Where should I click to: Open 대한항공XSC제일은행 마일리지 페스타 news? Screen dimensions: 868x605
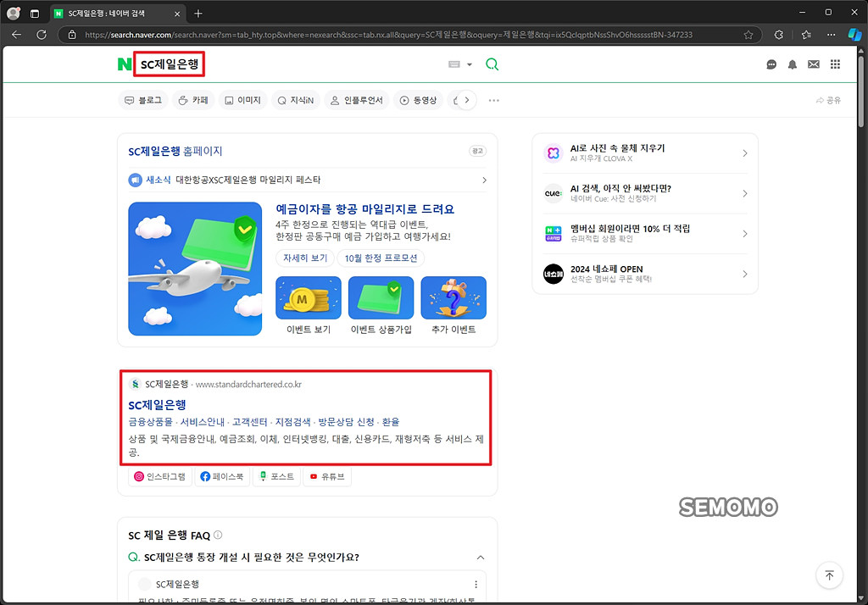[x=248, y=180]
